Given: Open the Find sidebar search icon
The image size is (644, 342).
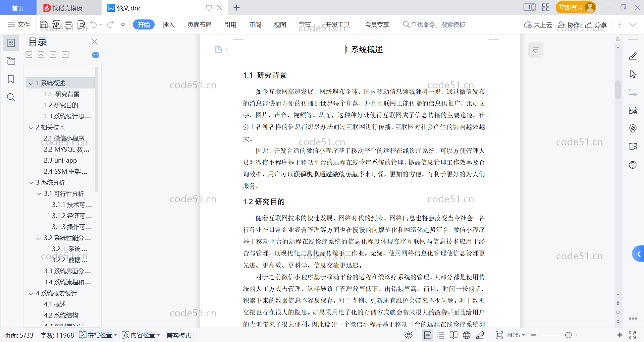Looking at the screenshot, I should tap(11, 97).
